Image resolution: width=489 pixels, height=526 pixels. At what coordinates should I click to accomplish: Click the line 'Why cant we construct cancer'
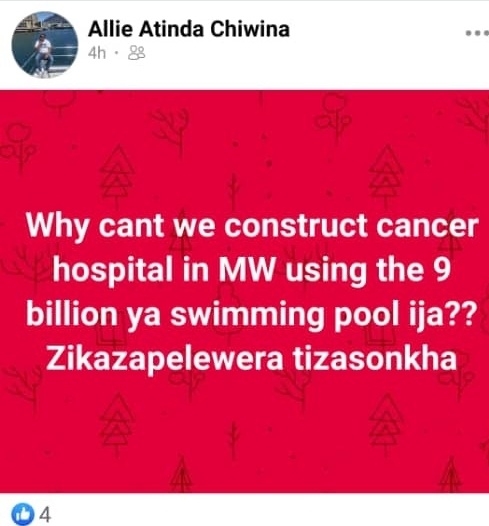click(x=252, y=225)
